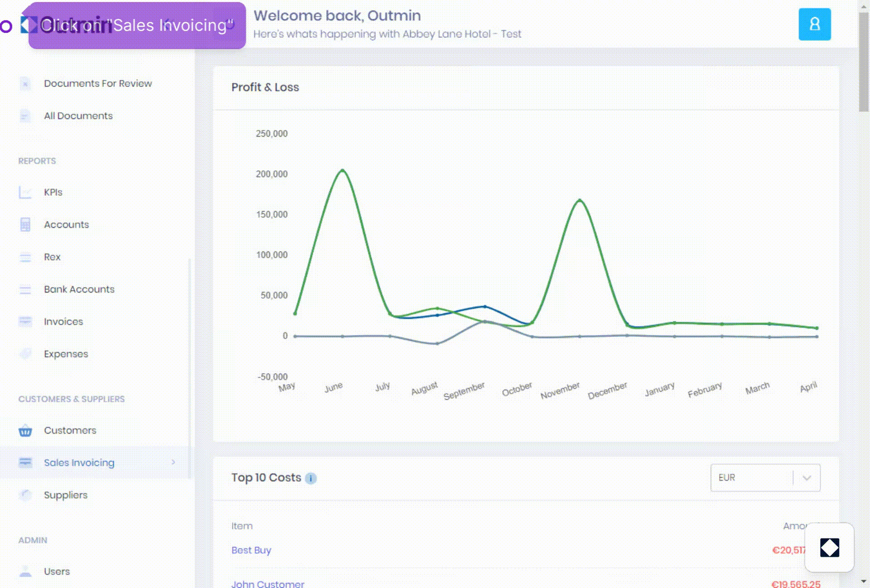Open Invoices in the sidebar

coord(63,322)
